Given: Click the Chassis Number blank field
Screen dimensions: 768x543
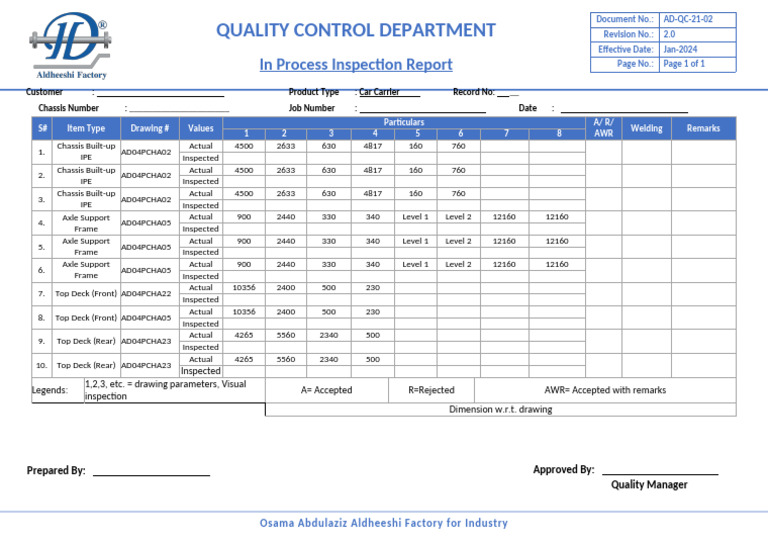Looking at the screenshot, I should click(x=179, y=108).
